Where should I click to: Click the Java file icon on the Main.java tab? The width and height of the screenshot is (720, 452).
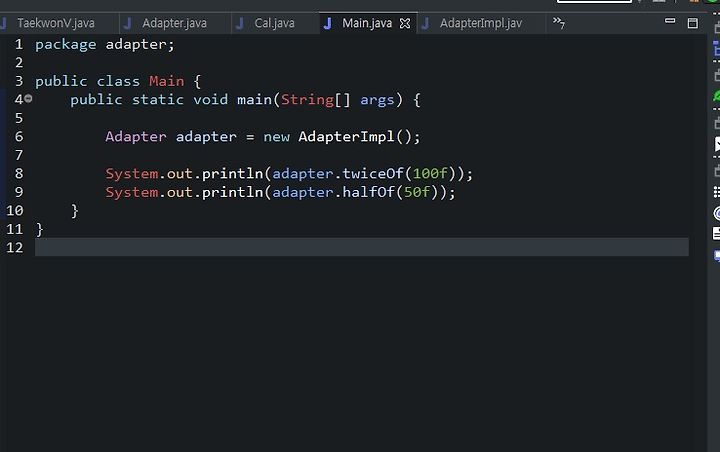(327, 23)
